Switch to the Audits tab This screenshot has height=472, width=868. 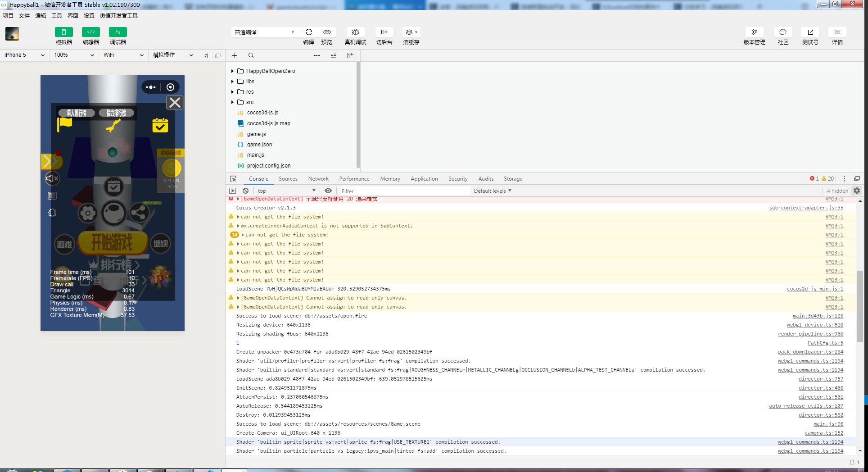[486, 179]
